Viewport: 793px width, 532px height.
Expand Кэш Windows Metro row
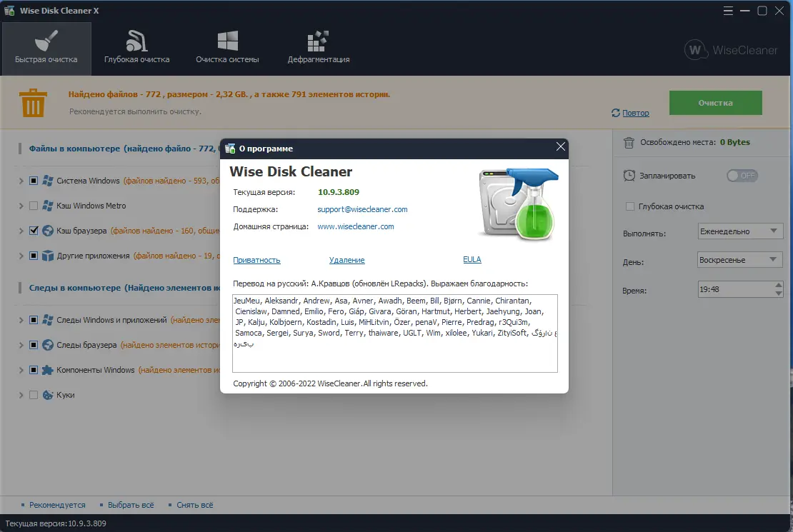point(21,206)
